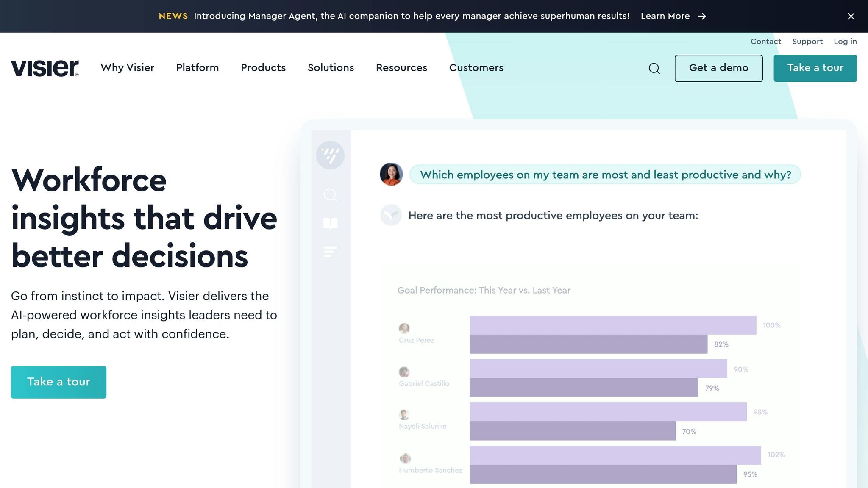This screenshot has height=488, width=868.
Task: Expand the Why Visier menu
Action: coord(127,68)
